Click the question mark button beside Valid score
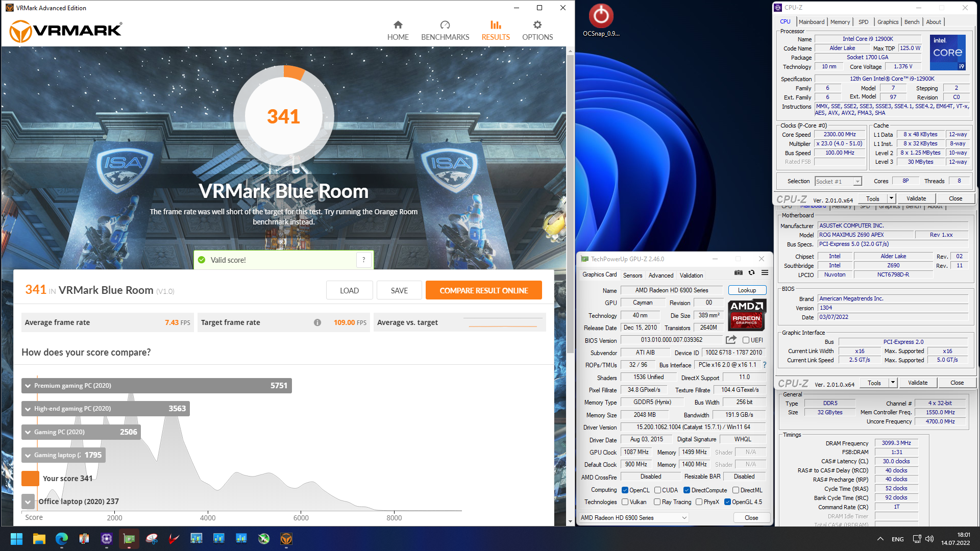 click(x=363, y=260)
